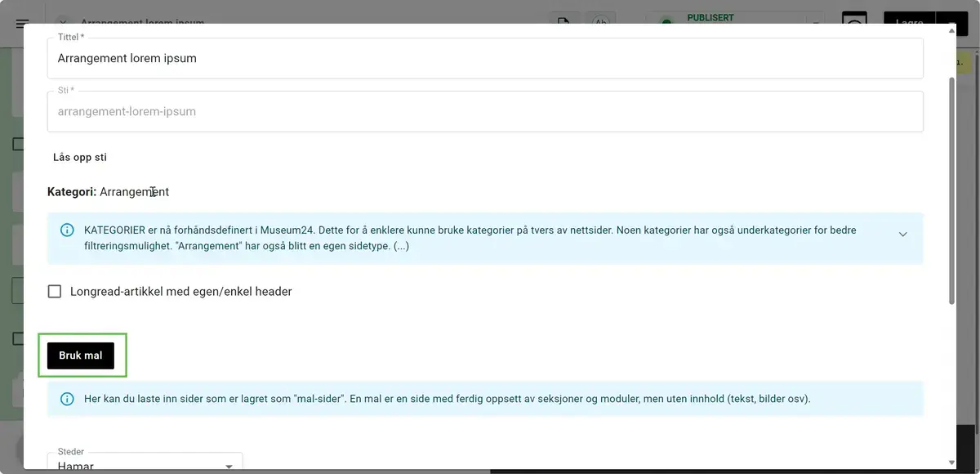980x474 pixels.
Task: Click the info icon beside template description
Action: [x=68, y=400]
